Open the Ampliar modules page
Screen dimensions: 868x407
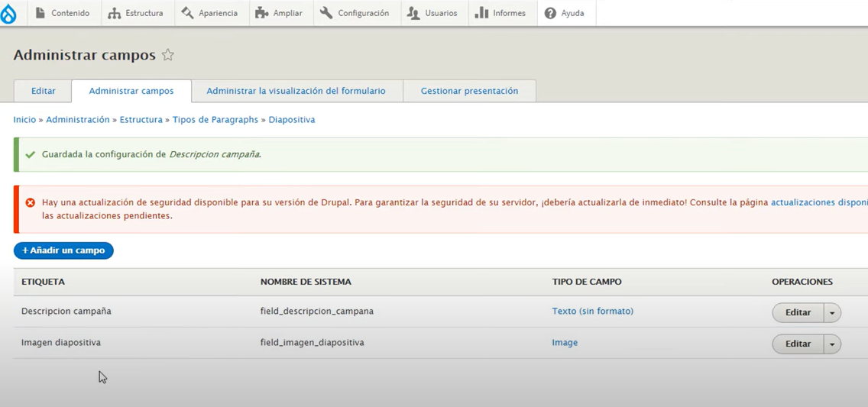pos(279,13)
